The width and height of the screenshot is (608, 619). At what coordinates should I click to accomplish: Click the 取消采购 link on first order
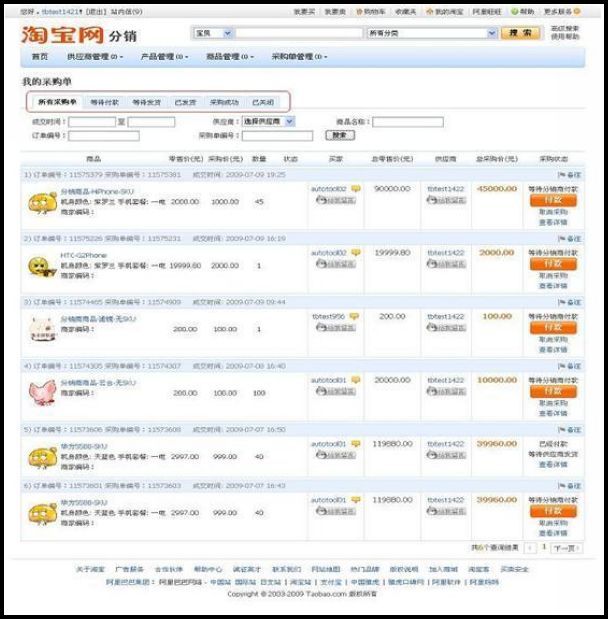[x=553, y=212]
